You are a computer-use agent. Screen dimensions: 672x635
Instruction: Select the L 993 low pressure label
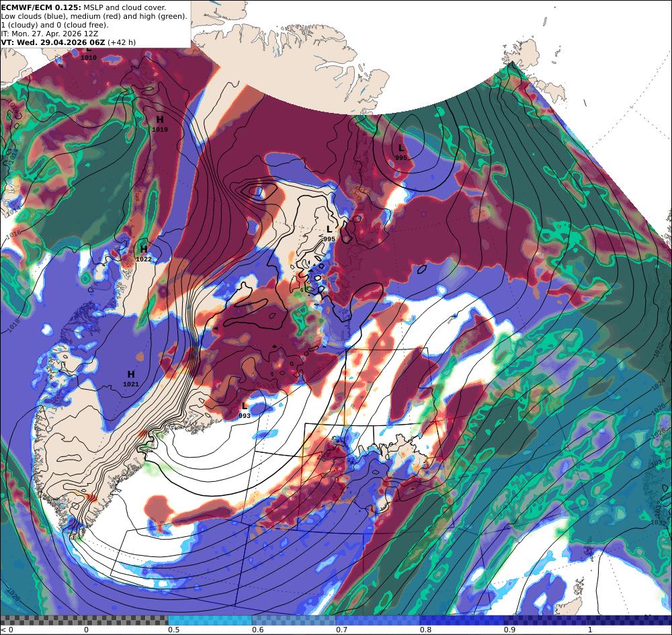(x=245, y=411)
